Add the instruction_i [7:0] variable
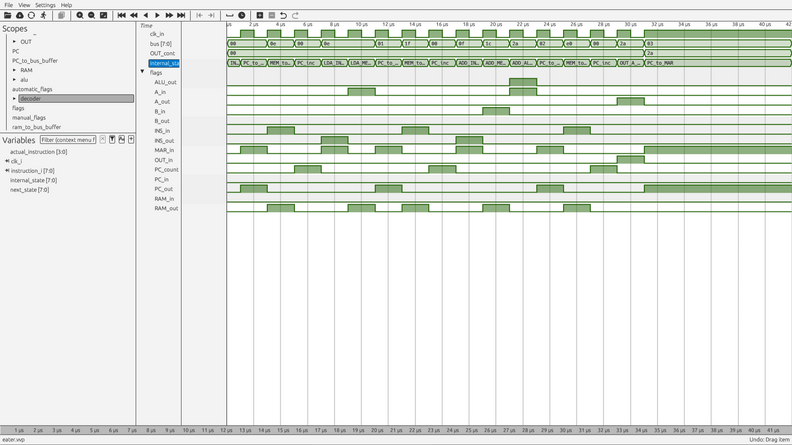 point(32,171)
